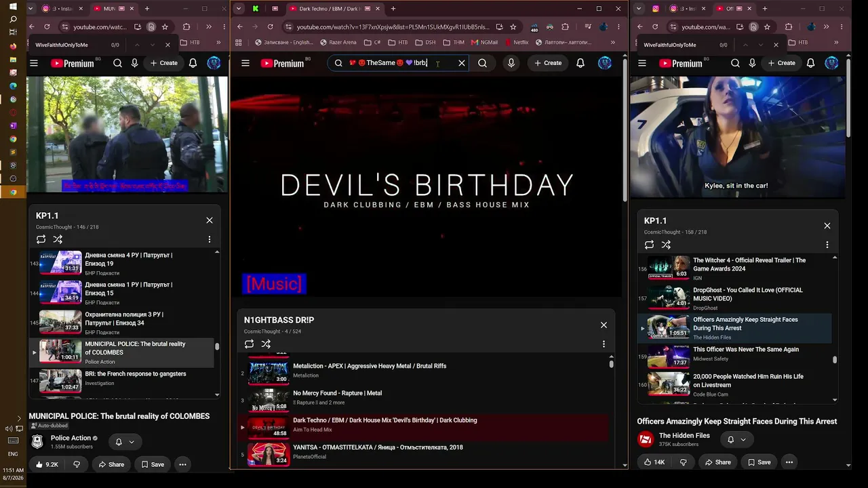Open right KP1.1 playlist three-dot menu
This screenshot has height=488, width=868.
coord(827,245)
